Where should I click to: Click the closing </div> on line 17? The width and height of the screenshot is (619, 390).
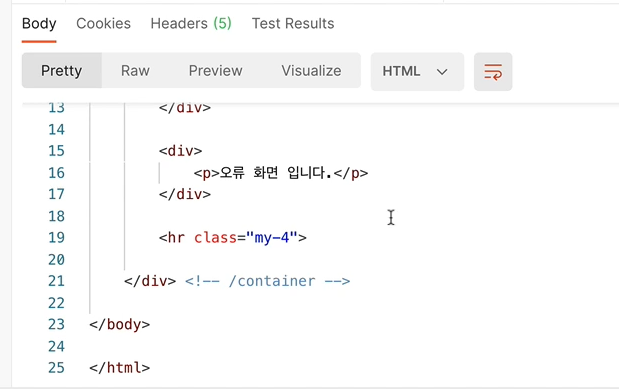point(185,194)
